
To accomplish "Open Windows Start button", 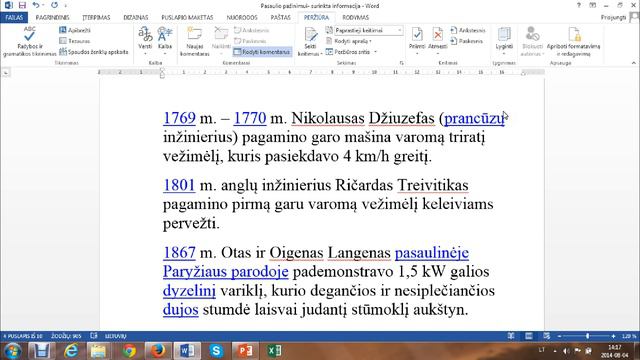I will point(12,351).
